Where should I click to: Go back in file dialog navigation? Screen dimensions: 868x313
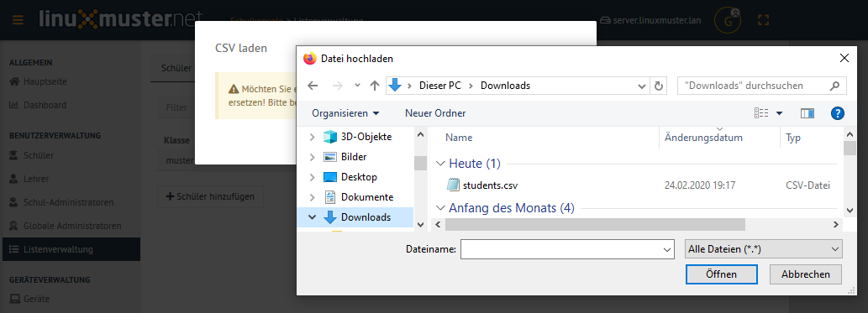tap(313, 86)
